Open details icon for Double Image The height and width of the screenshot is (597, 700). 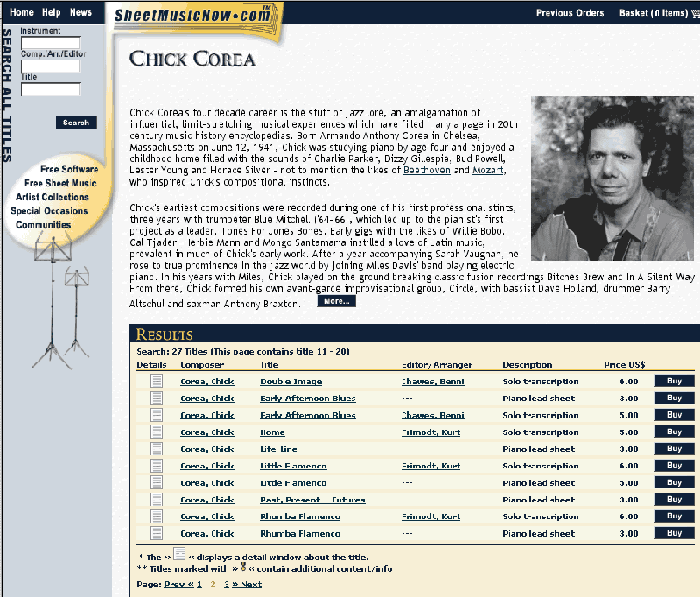[x=157, y=382]
